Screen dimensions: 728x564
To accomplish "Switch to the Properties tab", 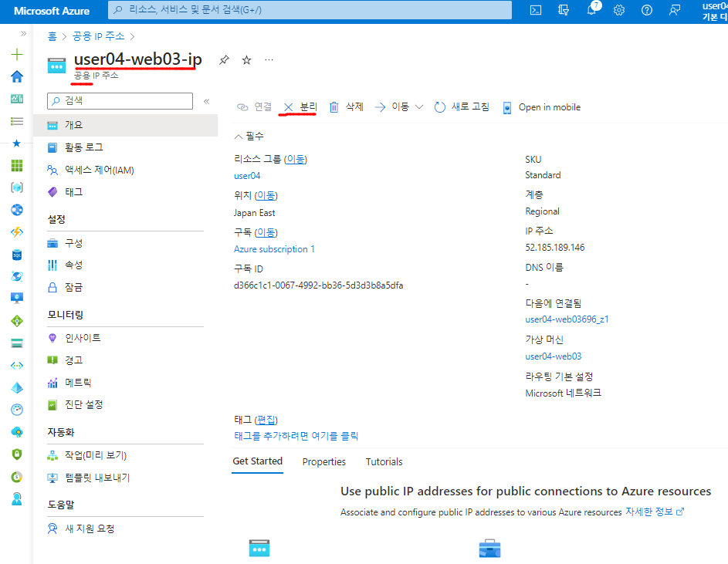I will click(324, 462).
